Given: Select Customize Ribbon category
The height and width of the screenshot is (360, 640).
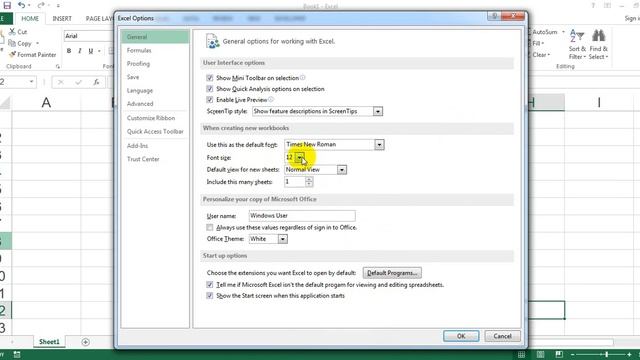Looking at the screenshot, I should (x=155, y=118).
